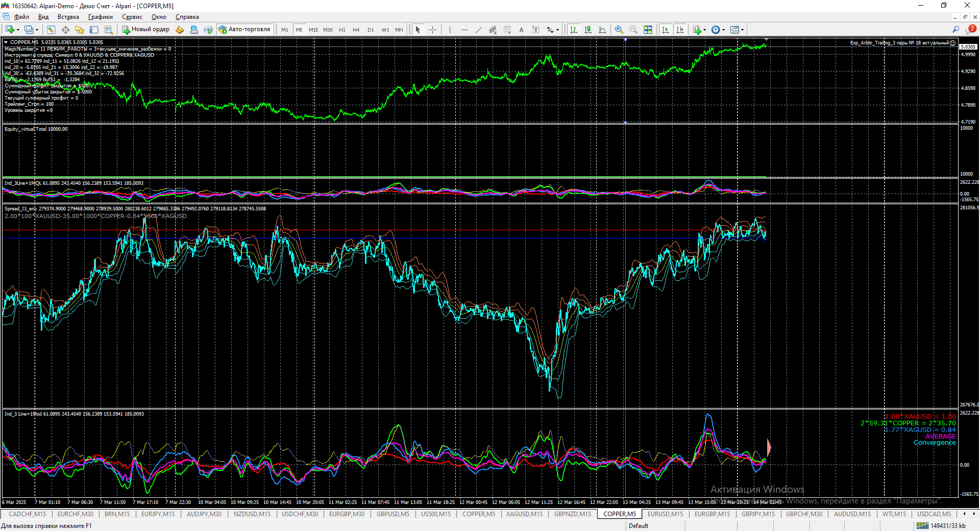Viewport: 980px width, 531px height.
Task: Open MetaEditor from the toolbar
Action: click(180, 30)
